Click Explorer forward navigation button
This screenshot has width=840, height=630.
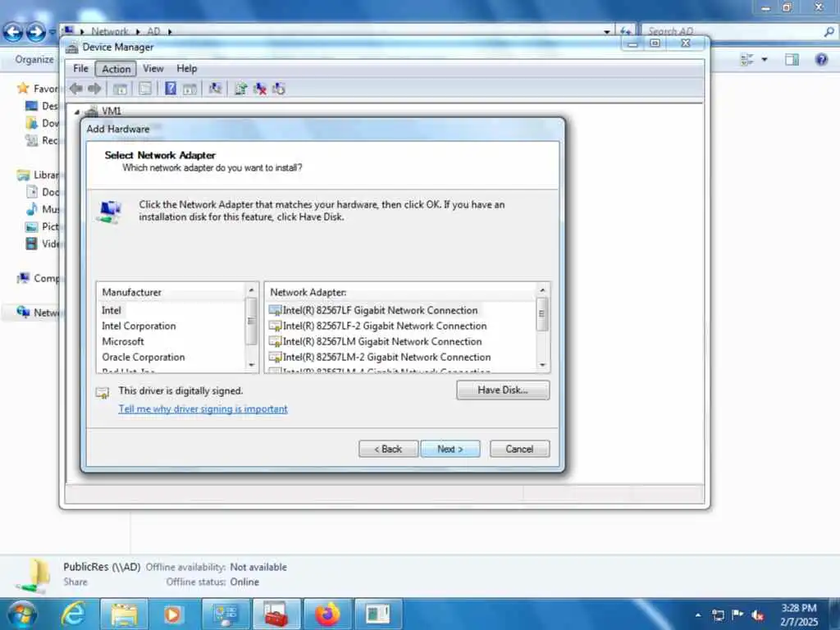pyautogui.click(x=35, y=32)
